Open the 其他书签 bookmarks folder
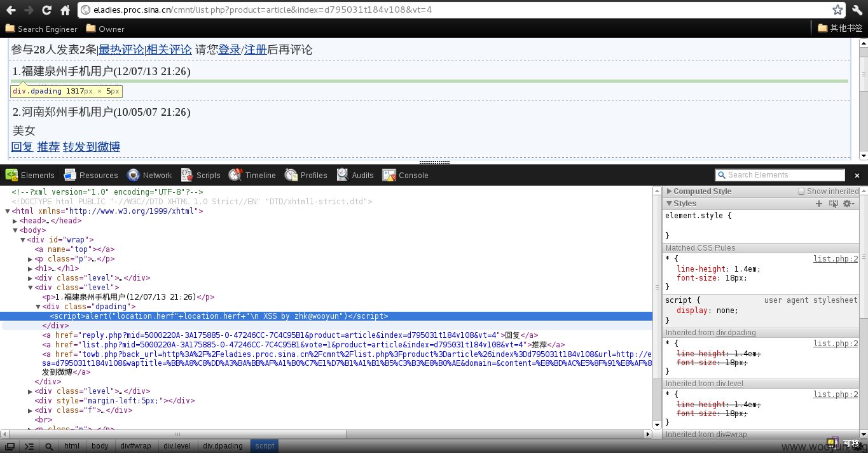868x453 pixels. [839, 28]
